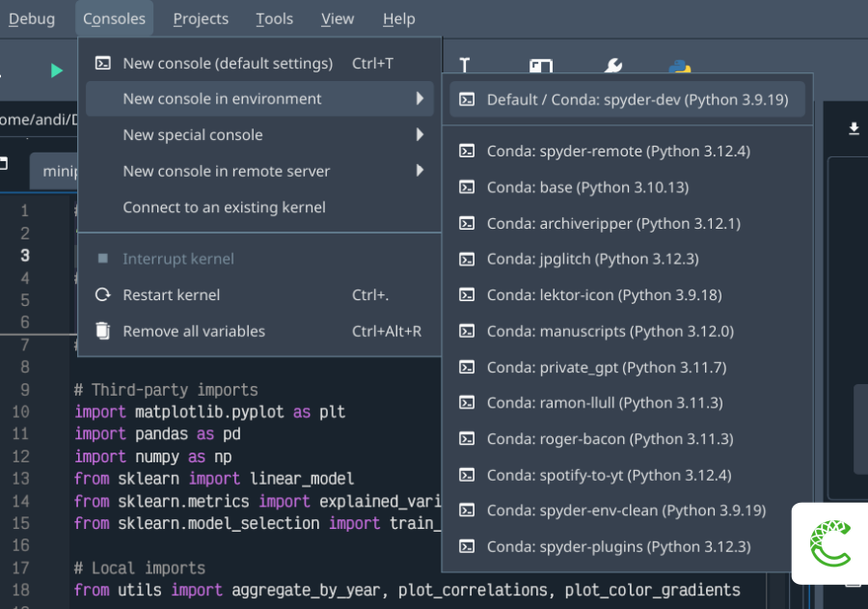Click the maximize pane toolbar icon
The width and height of the screenshot is (868, 609).
pyautogui.click(x=541, y=66)
